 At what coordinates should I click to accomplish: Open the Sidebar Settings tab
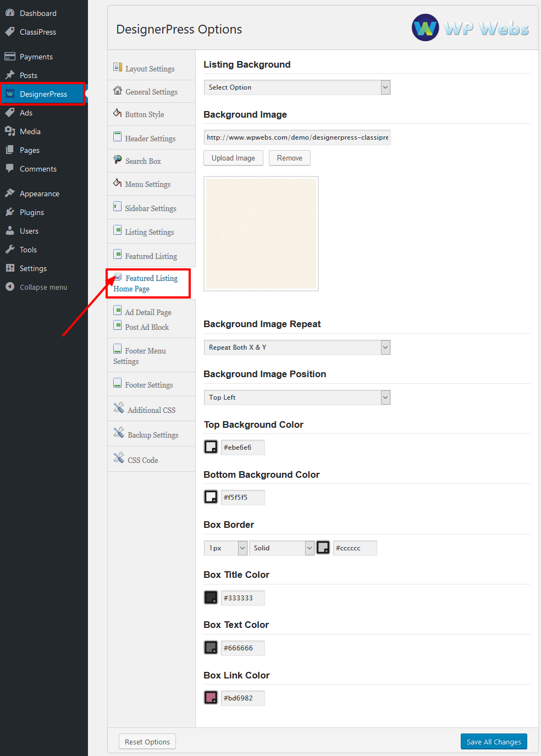pyautogui.click(x=151, y=208)
